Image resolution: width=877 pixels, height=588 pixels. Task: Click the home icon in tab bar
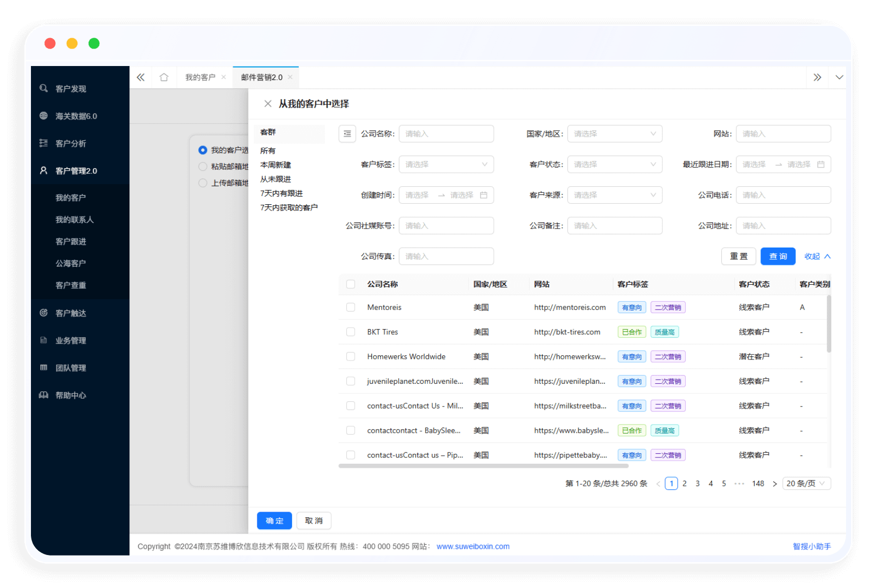[x=164, y=77]
